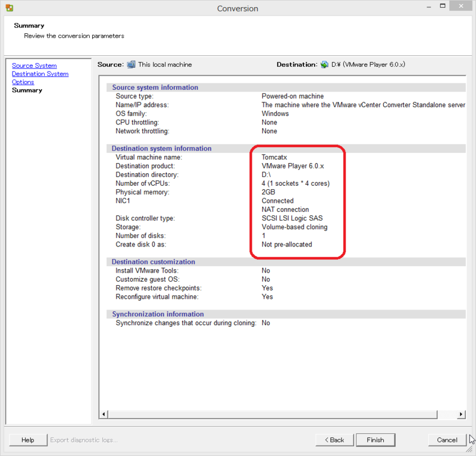Click the Install VMware Tools label
The height and width of the screenshot is (456, 476).
click(147, 271)
